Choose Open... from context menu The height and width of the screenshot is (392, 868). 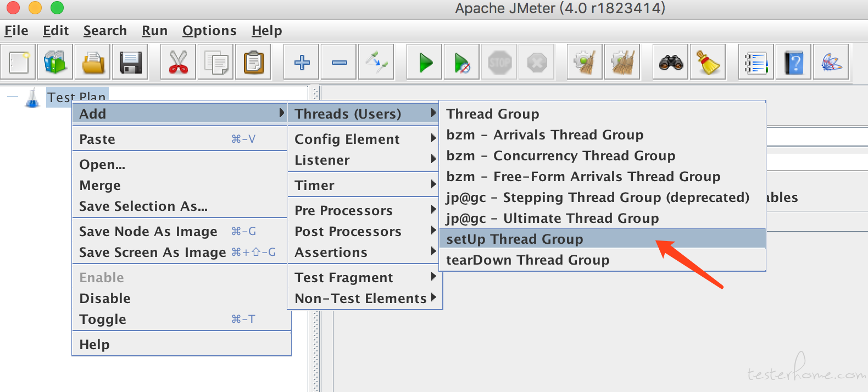point(180,164)
